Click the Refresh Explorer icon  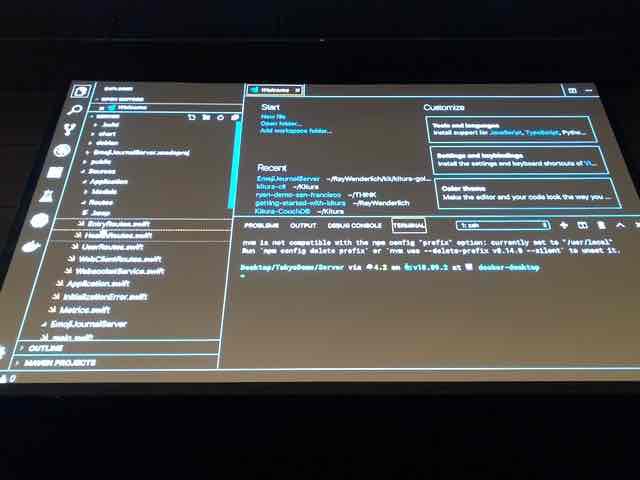point(221,118)
